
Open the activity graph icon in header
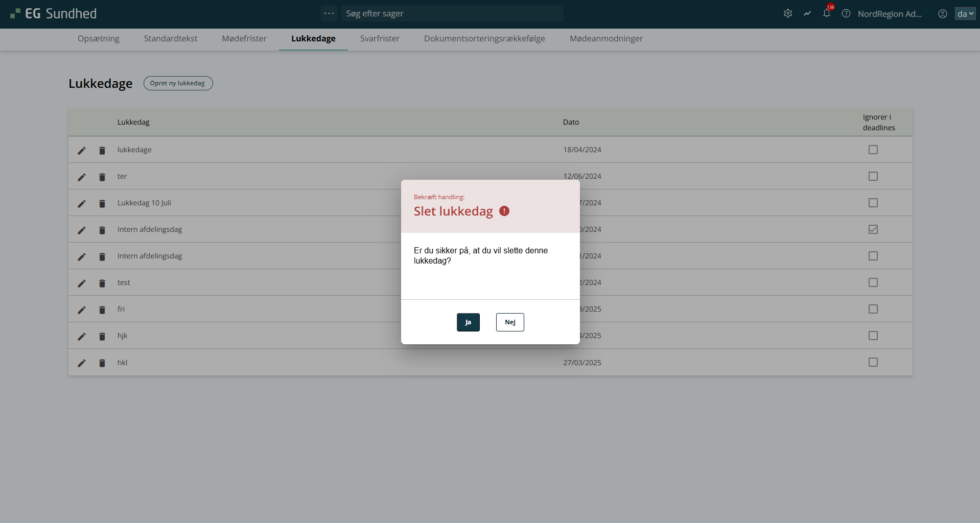(807, 14)
